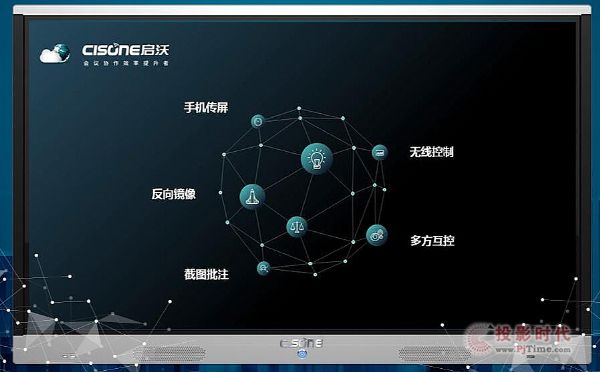Click the CISONE 启沃 brand title

coord(126,50)
